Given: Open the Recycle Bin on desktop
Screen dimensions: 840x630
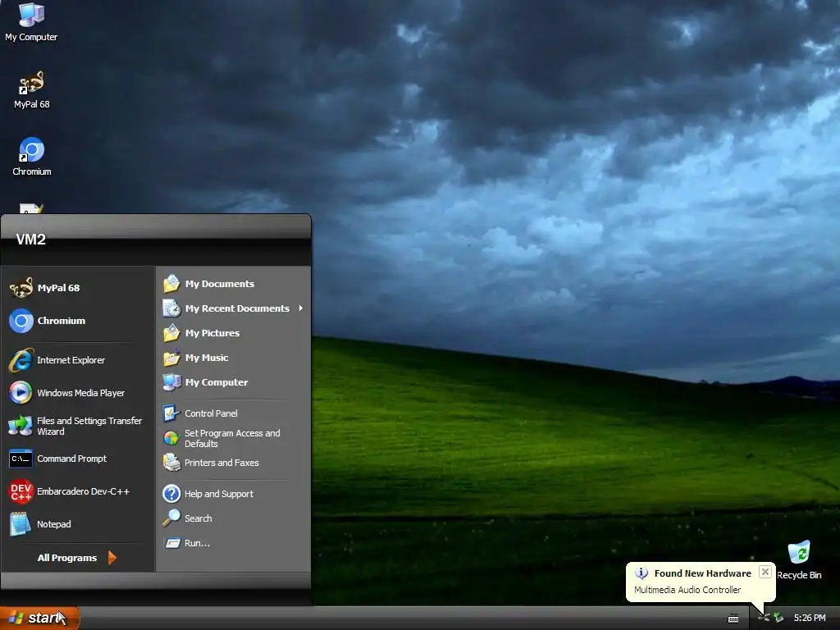Looking at the screenshot, I should coord(799,560).
